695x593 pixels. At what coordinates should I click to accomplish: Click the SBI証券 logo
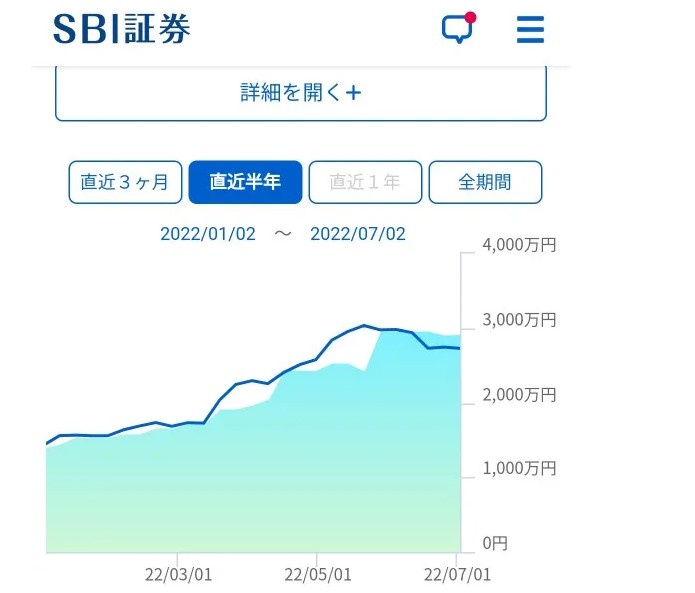coord(122,29)
